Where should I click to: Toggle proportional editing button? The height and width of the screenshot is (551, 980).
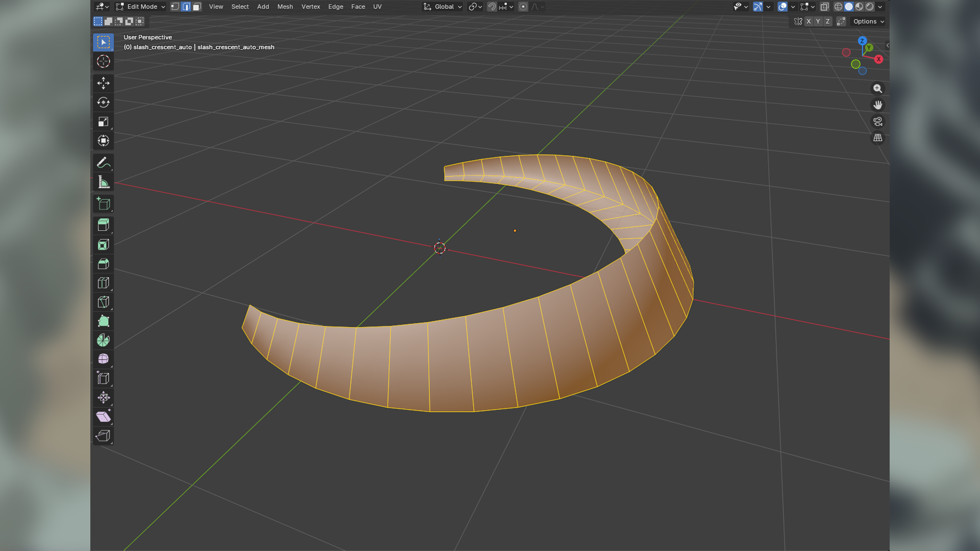(523, 7)
